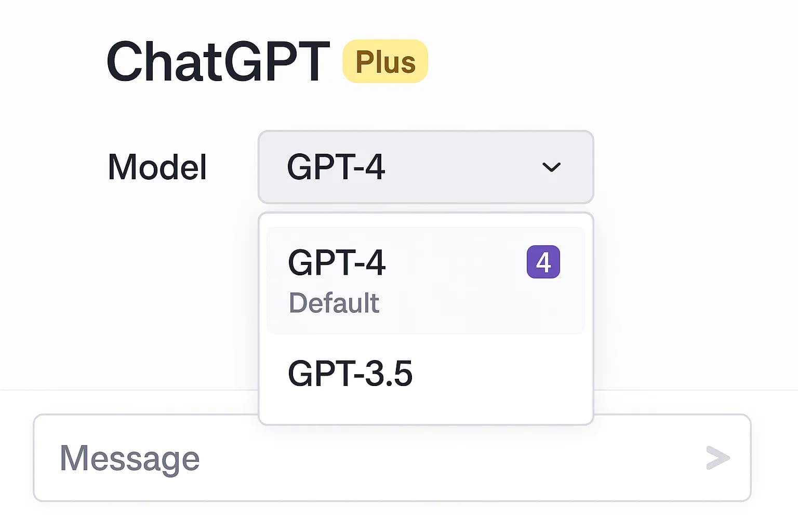Screen dimensions: 798x532
Task: Click the chevron on the Model selector
Action: pyautogui.click(x=551, y=167)
